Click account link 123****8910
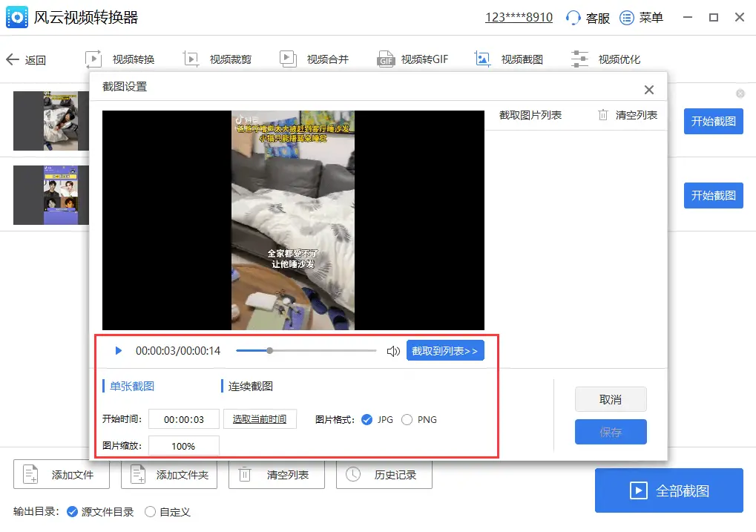Screen dimensions: 756x532 pyautogui.click(x=519, y=18)
